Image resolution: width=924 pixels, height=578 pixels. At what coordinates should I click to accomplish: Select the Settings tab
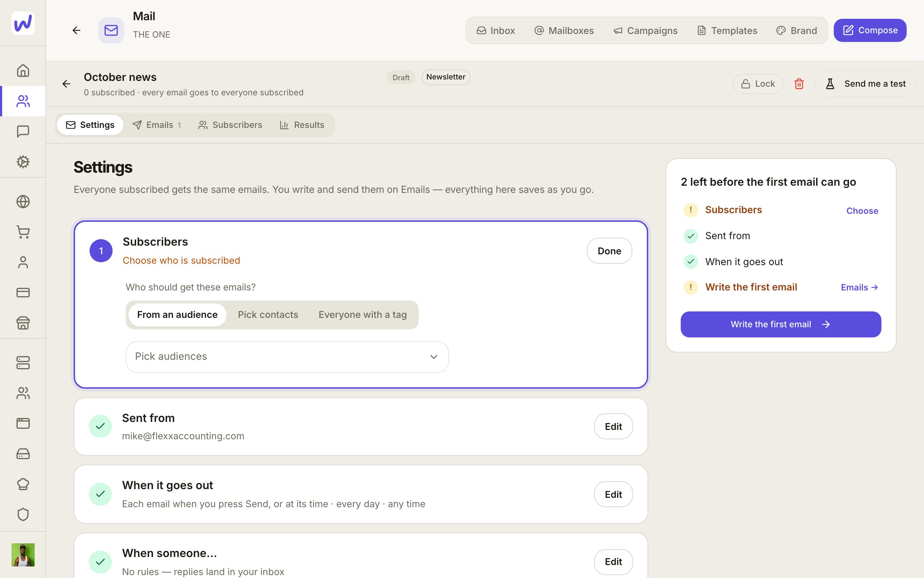tap(90, 125)
